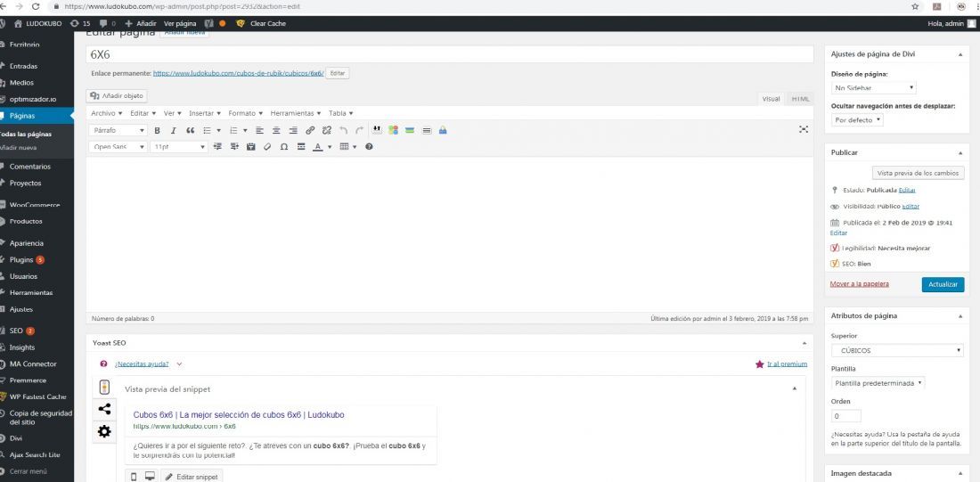Open the Tabla editor menu
This screenshot has height=482, width=980.
click(340, 113)
